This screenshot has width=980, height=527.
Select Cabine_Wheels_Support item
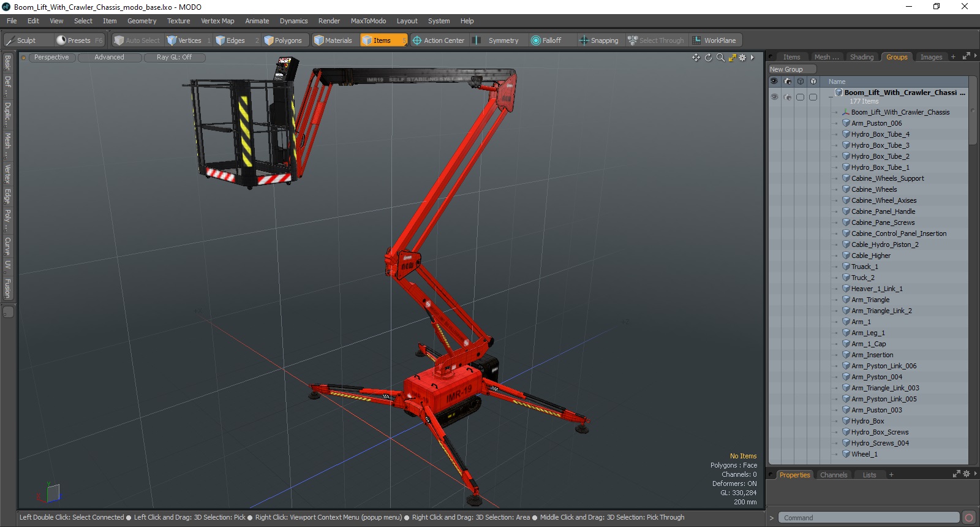(x=888, y=178)
